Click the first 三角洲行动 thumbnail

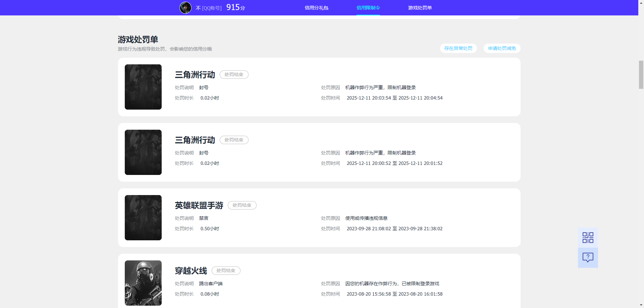click(x=143, y=87)
